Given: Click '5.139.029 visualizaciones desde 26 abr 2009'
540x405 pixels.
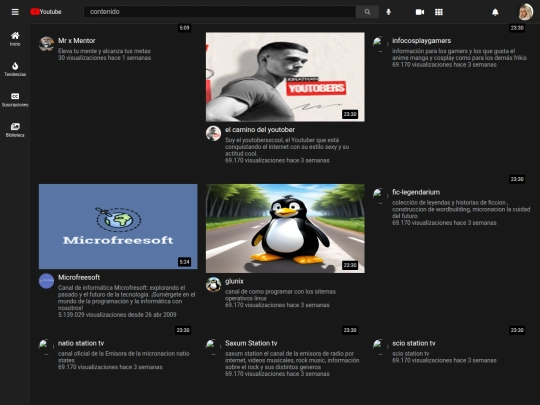Looking at the screenshot, I should [x=117, y=315].
